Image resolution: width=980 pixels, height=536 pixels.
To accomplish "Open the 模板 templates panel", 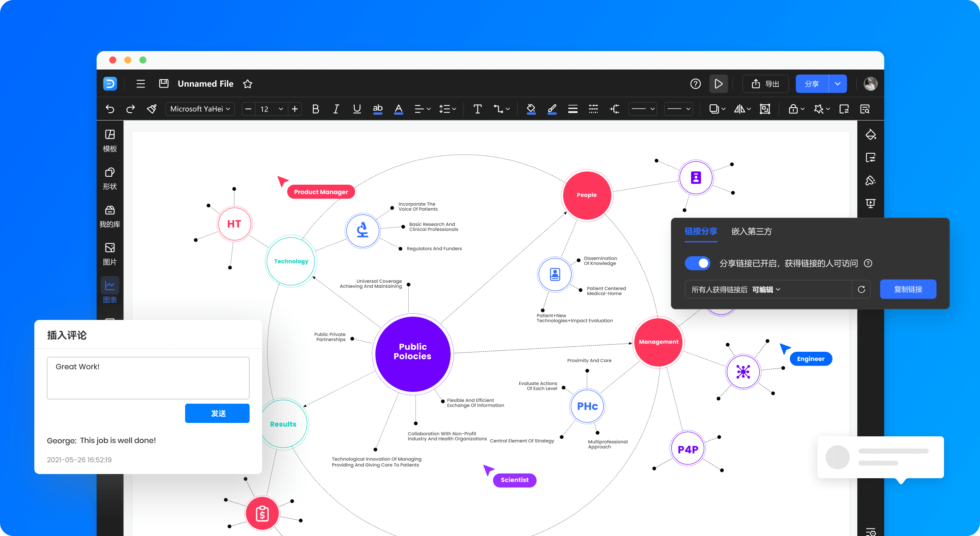I will pos(110,141).
